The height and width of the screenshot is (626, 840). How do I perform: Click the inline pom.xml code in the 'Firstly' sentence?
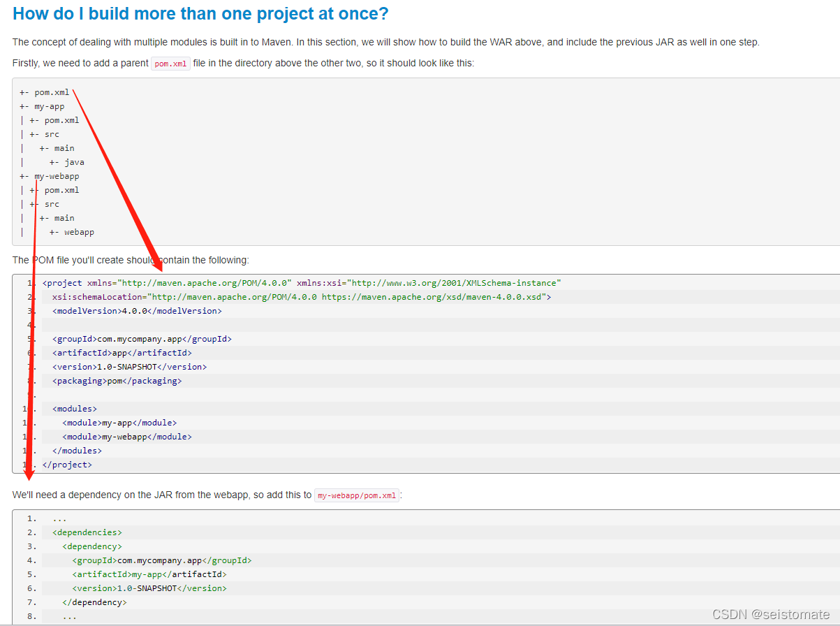pyautogui.click(x=170, y=64)
